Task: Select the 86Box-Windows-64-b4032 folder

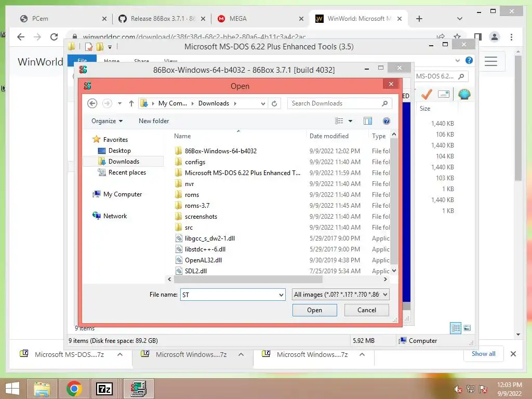Action: tap(220, 151)
